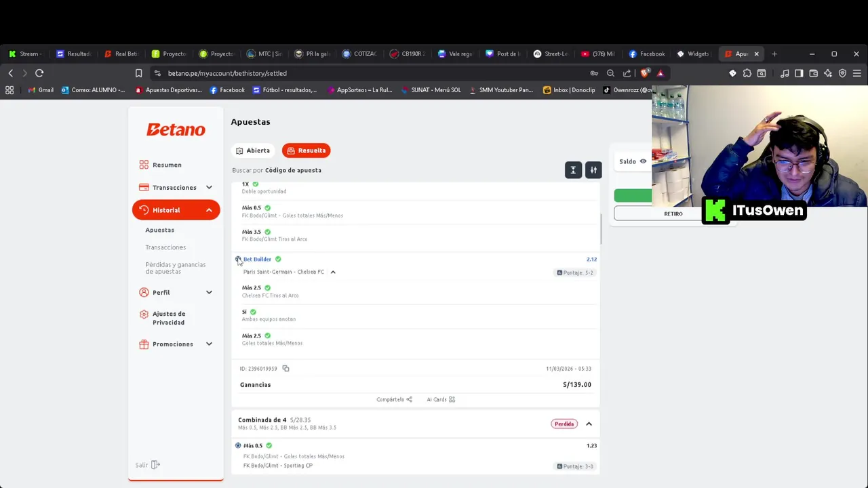This screenshot has width=868, height=488.
Task: Open the SUNAT - Menú SOL bookmark
Action: (x=431, y=90)
